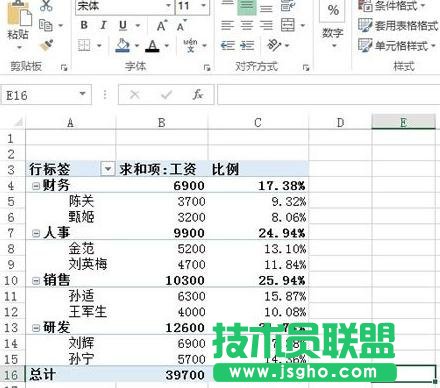440x388 pixels.
Task: Click the Cut scissors icon
Action: (x=46, y=5)
